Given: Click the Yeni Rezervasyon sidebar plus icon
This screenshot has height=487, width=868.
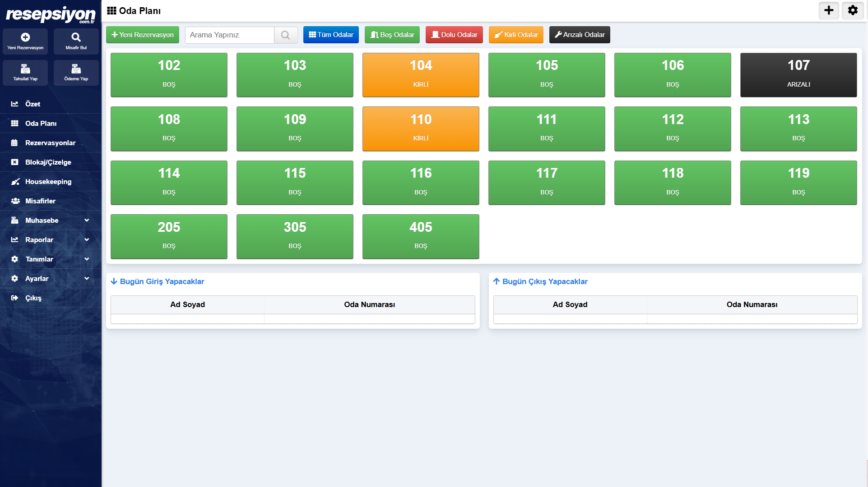Looking at the screenshot, I should [x=25, y=37].
